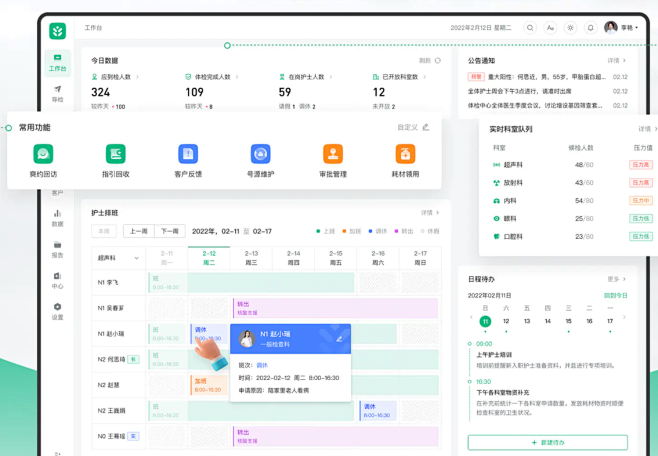Select date 12 in the schedule calendar
Image resolution: width=658 pixels, height=456 pixels.
(x=506, y=322)
